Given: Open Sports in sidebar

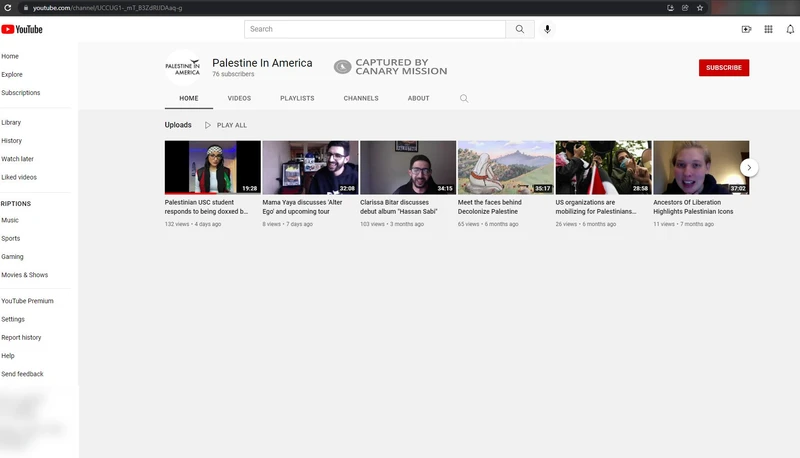Looking at the screenshot, I should click(10, 239).
